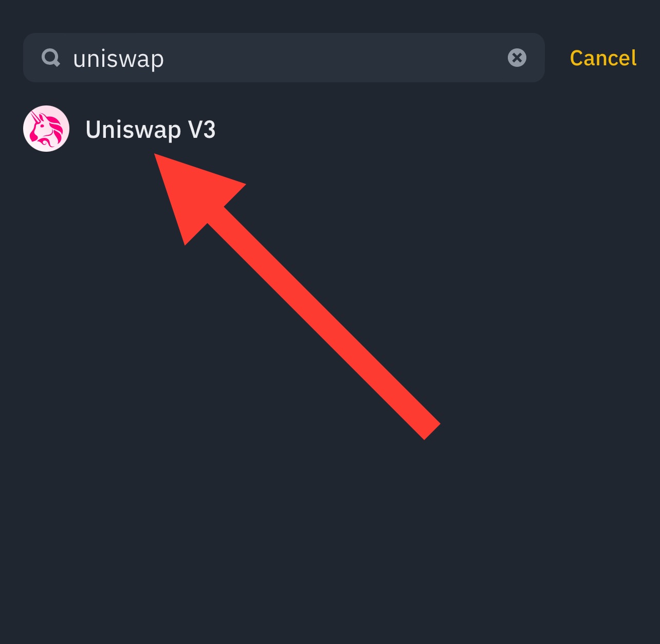Launch Uniswap V3 from the results list
The height and width of the screenshot is (644, 660).
click(330, 129)
